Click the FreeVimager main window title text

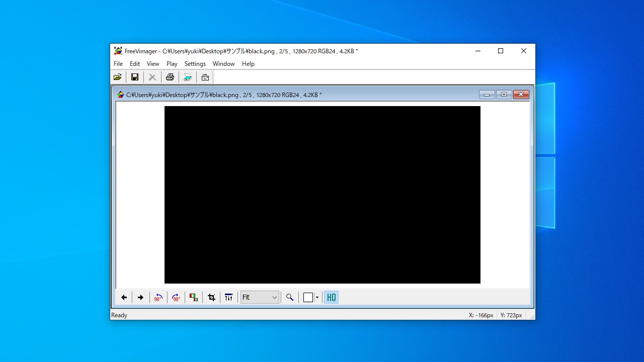(x=242, y=51)
